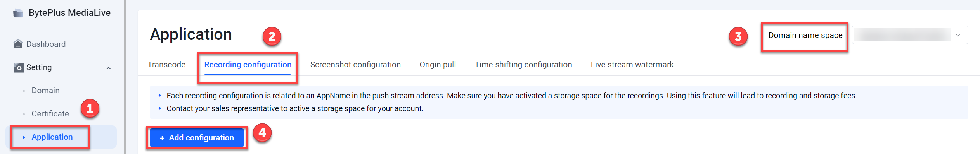Open the Domain name space dropdown
The width and height of the screenshot is (980, 154).
click(910, 35)
